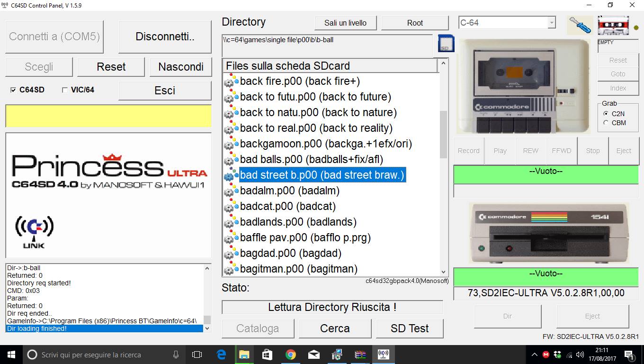Click the cassette tape icon
The height and width of the screenshot is (364, 644).
pyautogui.click(x=613, y=26)
